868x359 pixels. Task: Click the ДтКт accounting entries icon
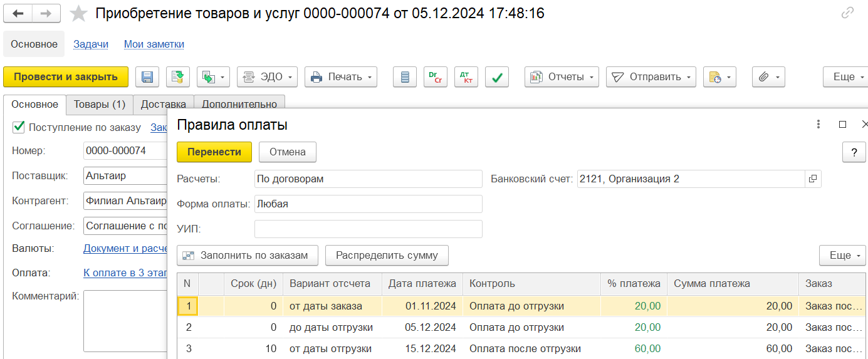466,77
